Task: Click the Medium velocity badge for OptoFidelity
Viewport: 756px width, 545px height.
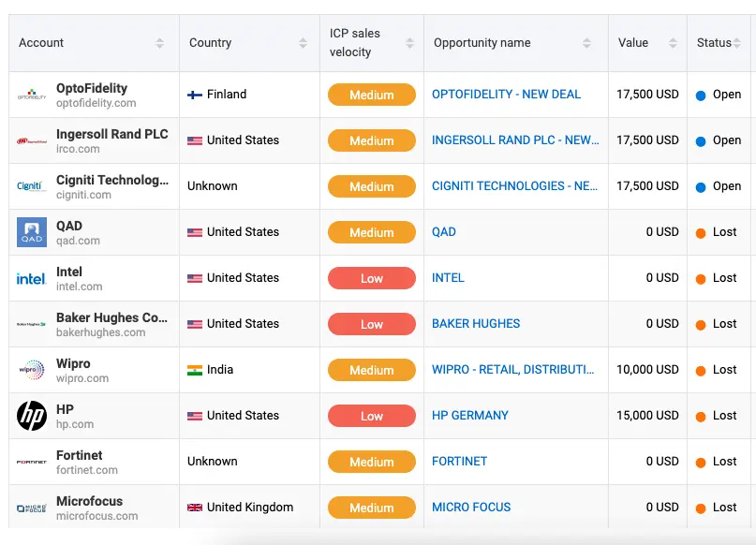Action: tap(372, 95)
